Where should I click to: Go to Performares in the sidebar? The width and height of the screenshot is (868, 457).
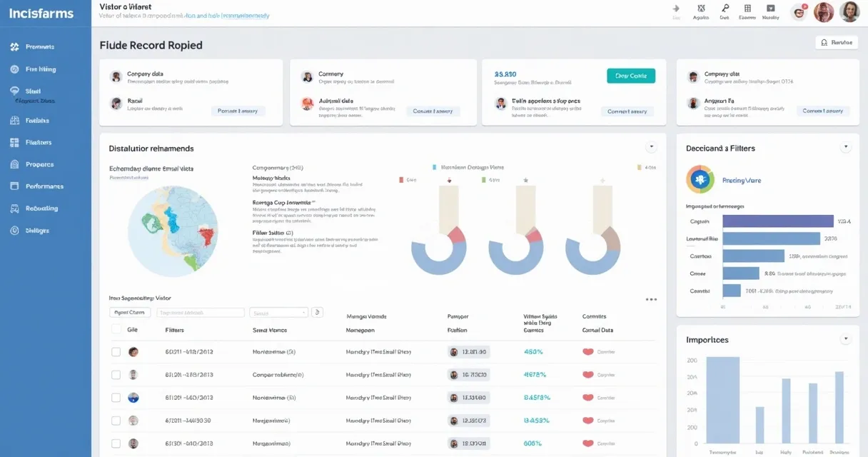[x=44, y=186]
